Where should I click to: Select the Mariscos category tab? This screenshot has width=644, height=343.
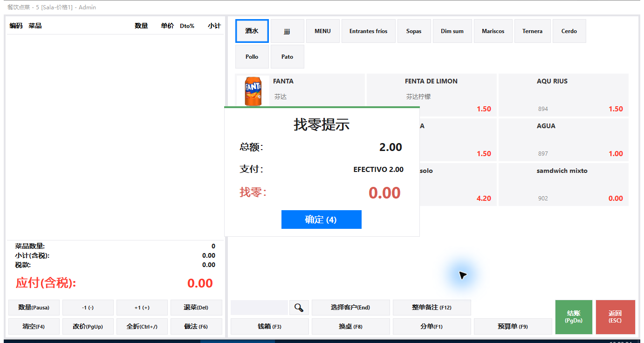493,31
